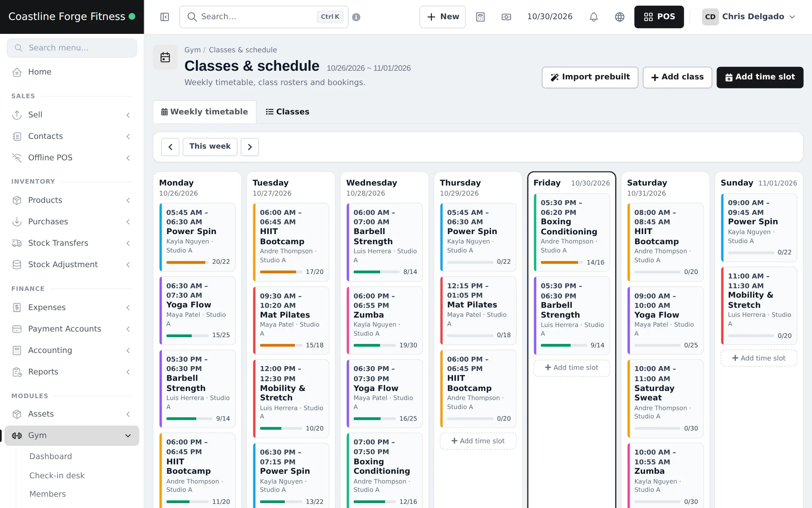The image size is (812, 508).
Task: Open Friday Boxing Conditioning capacity bar
Action: click(562, 262)
